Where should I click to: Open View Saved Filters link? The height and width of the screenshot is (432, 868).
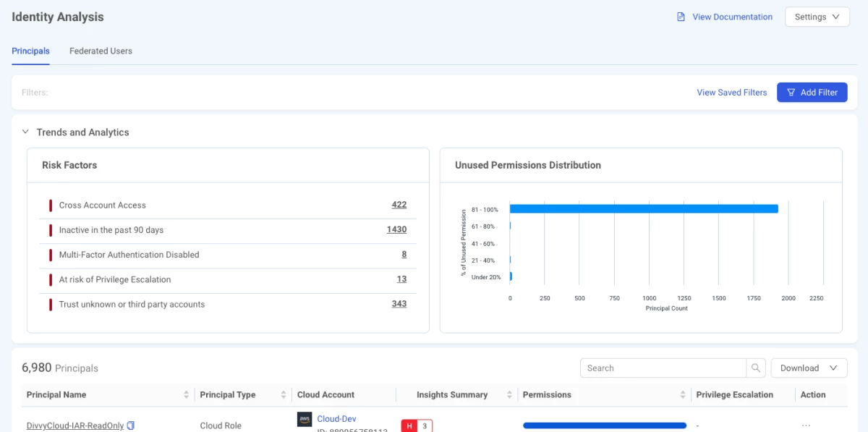[x=731, y=93]
